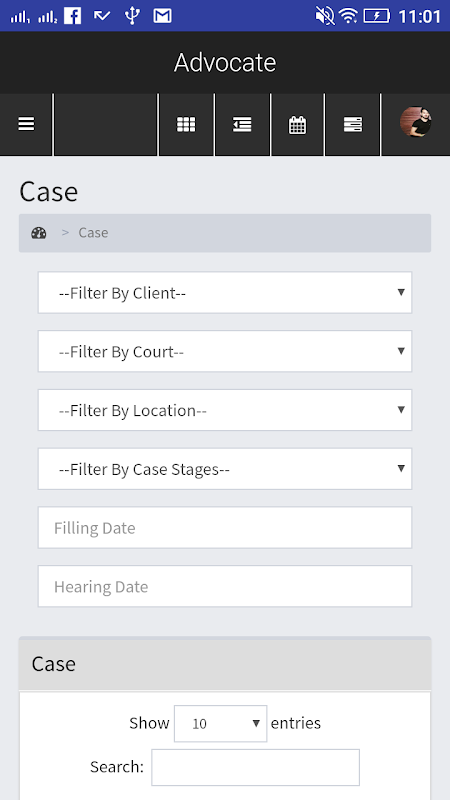Tap the Gmail notification icon in status bar
Viewport: 450px width, 800px height.
pyautogui.click(x=162, y=16)
